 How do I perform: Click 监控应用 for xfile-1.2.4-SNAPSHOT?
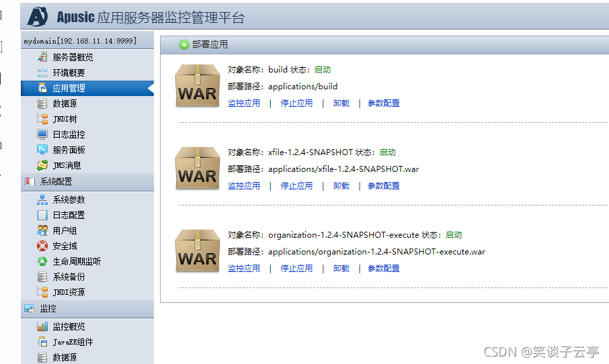click(244, 186)
